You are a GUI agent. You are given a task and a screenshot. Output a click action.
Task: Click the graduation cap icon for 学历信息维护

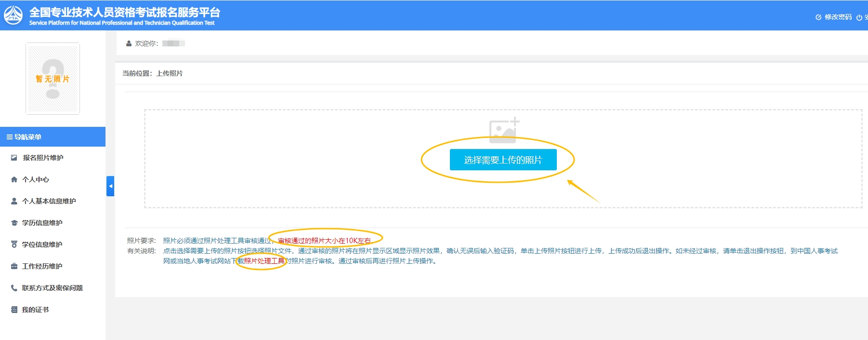click(14, 223)
